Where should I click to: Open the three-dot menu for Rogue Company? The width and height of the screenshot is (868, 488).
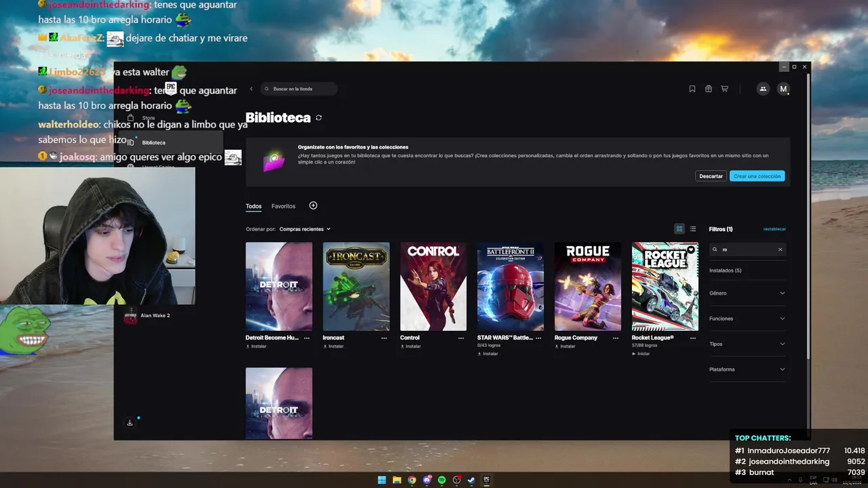pyautogui.click(x=616, y=338)
